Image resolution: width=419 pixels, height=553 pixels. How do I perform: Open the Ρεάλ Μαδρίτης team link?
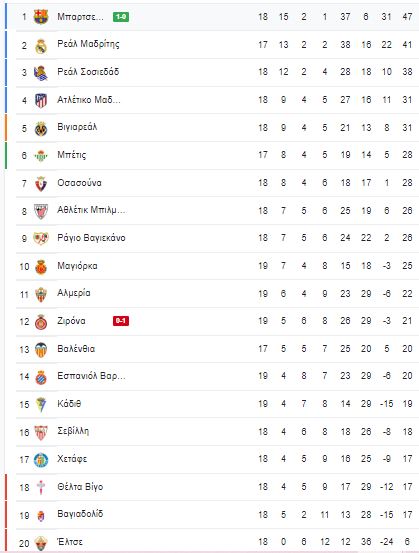88,44
